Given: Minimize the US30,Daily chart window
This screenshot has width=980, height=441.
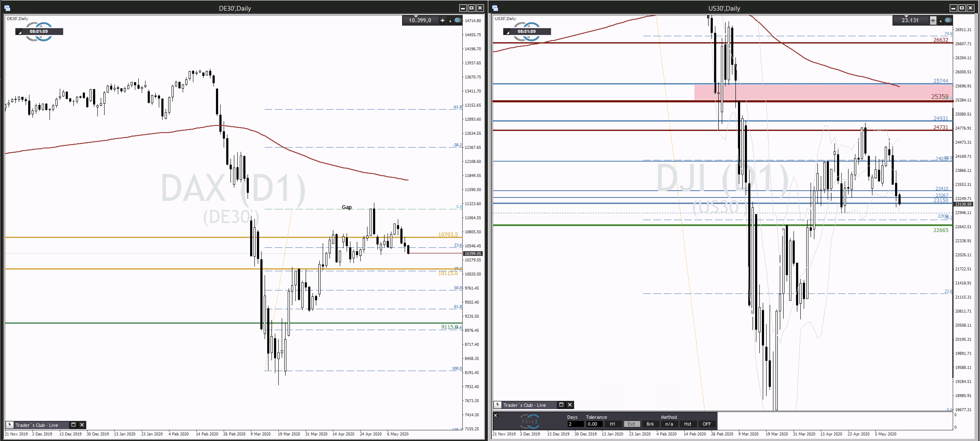Looking at the screenshot, I should tap(953, 8).
